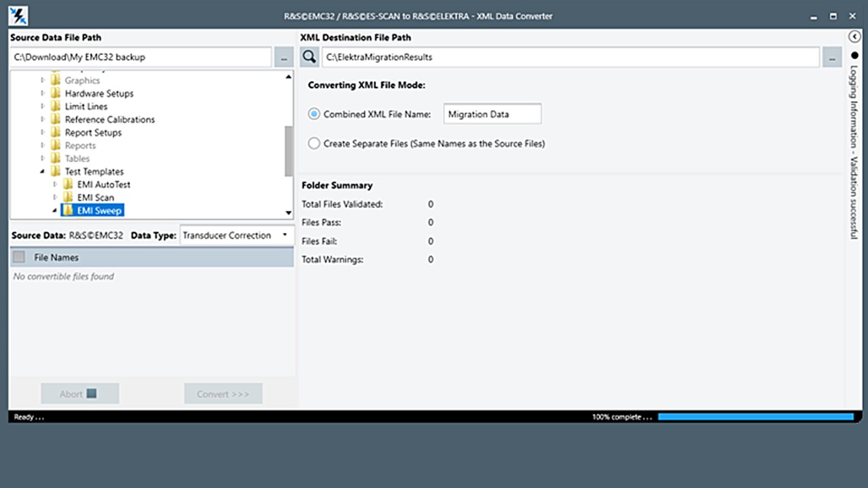Image resolution: width=868 pixels, height=488 pixels.
Task: Select Combined XML File Name option
Action: point(313,114)
